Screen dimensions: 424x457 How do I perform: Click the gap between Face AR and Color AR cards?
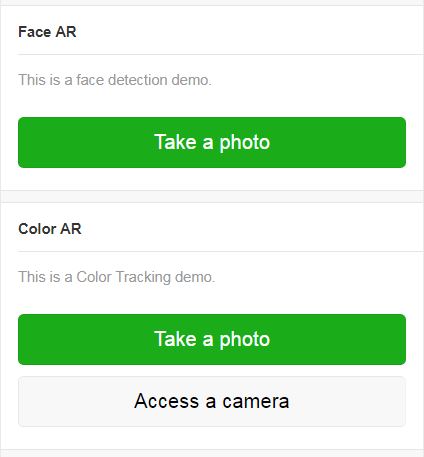[x=212, y=196]
